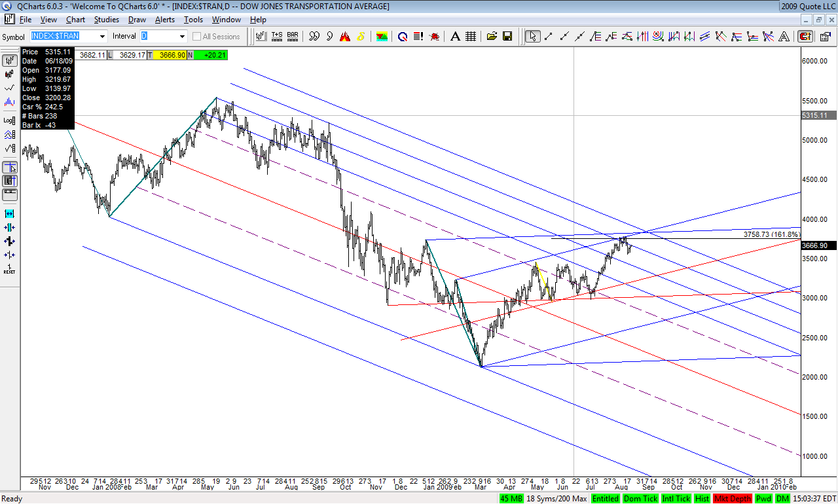Open the Time and Sales (T+S) window

point(277,37)
